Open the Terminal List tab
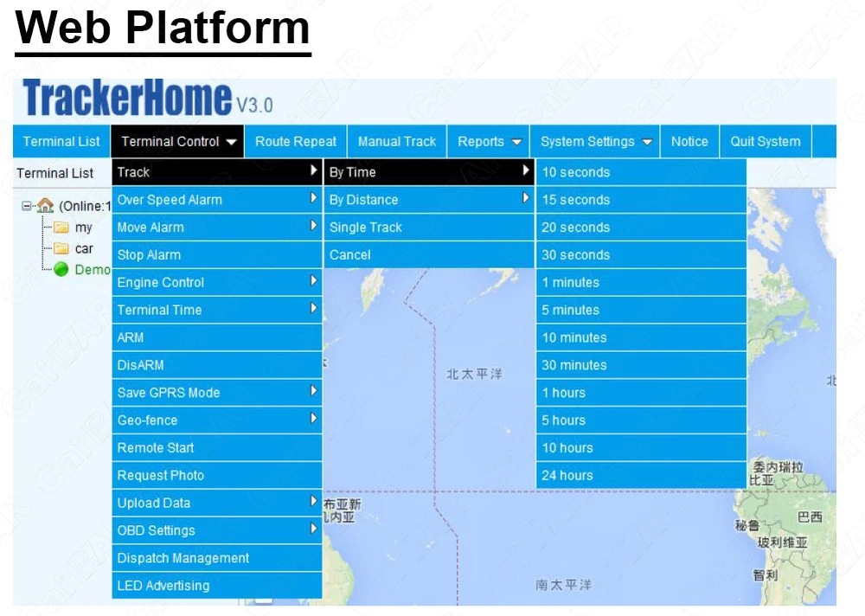 [x=61, y=141]
